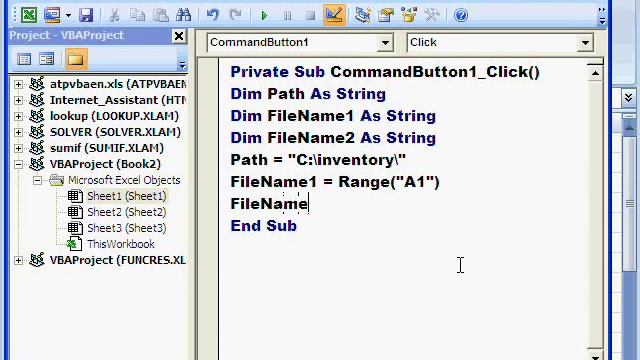This screenshot has width=640, height=360.
Task: Select the Microsoft Excel Objects folder
Action: (x=124, y=180)
